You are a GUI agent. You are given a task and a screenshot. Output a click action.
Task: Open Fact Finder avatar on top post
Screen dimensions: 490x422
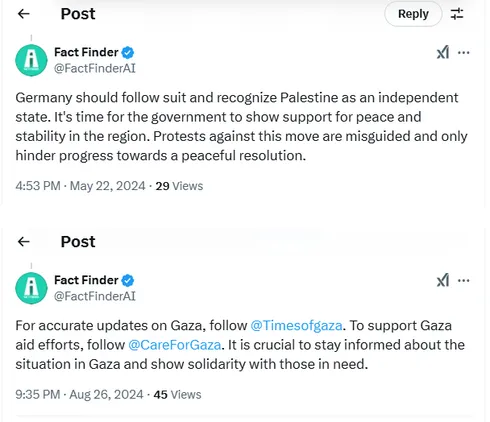tap(31, 60)
